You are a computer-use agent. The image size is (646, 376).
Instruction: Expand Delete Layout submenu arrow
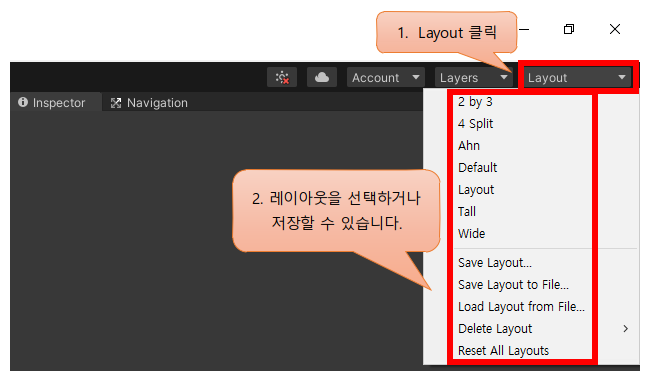tap(625, 329)
